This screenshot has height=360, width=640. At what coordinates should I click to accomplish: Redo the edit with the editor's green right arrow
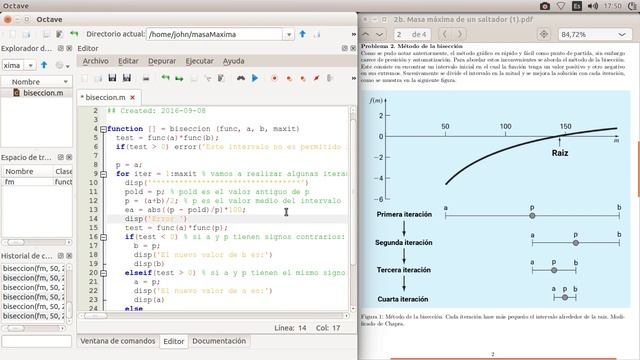[179, 78]
